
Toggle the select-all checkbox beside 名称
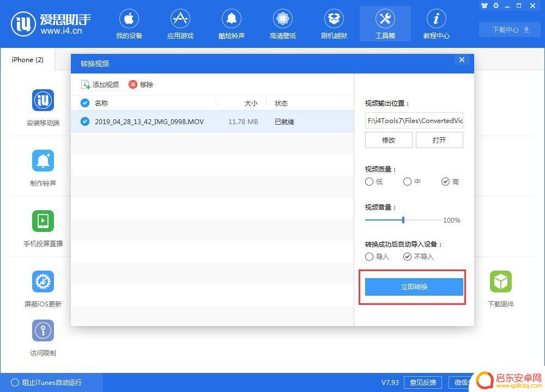click(x=85, y=103)
